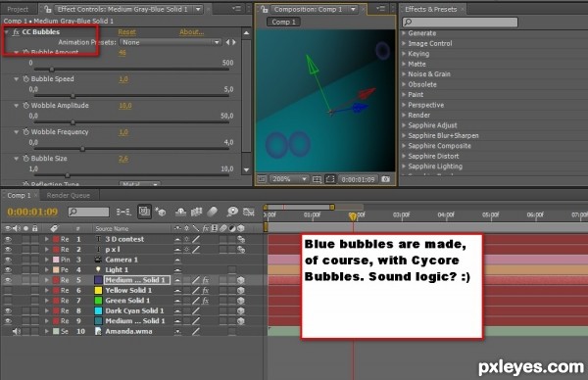
Task: Collapse the Bubble Speed property
Action: pos(16,79)
